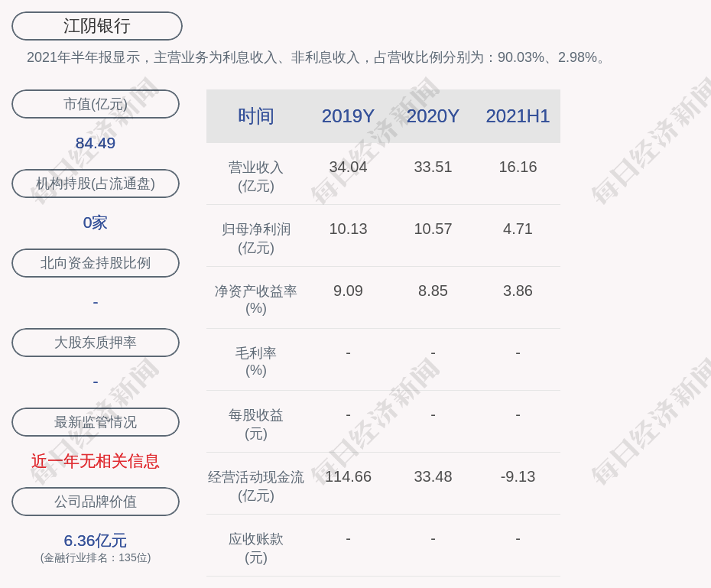Click the 毛利率(%) row label
The image size is (711, 588).
click(x=256, y=362)
